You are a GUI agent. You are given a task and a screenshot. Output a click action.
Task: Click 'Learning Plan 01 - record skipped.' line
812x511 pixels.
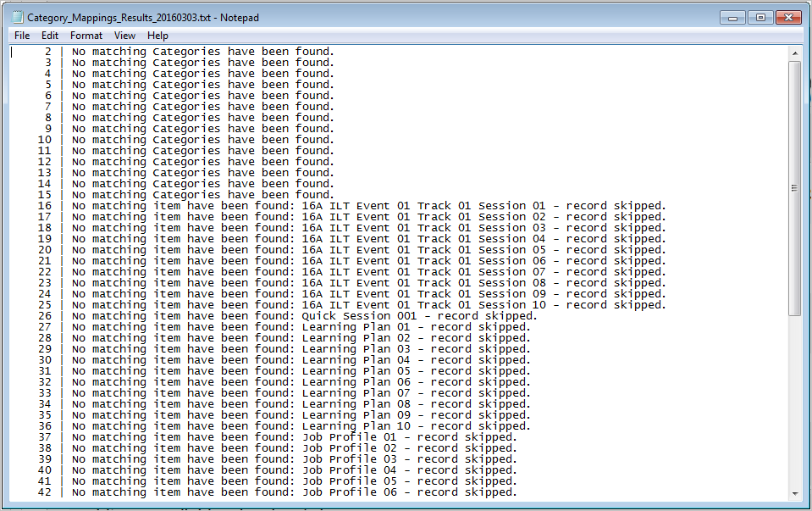click(x=284, y=327)
